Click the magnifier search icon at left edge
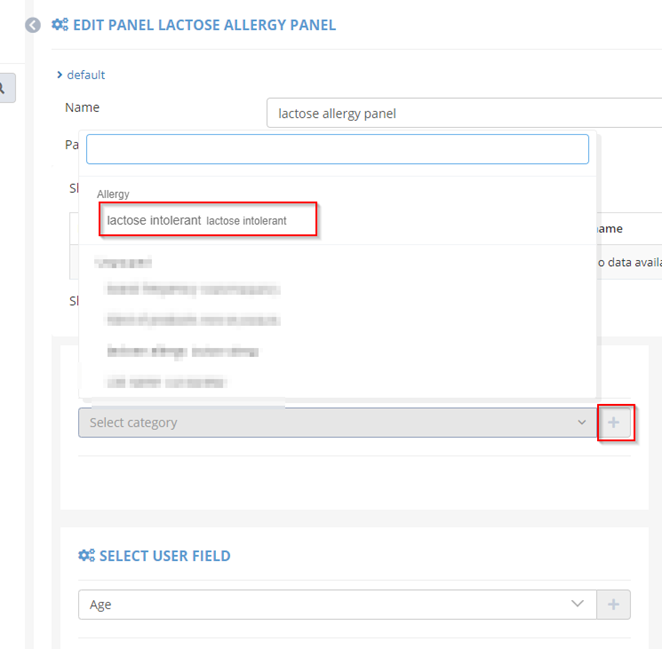 click(x=3, y=88)
